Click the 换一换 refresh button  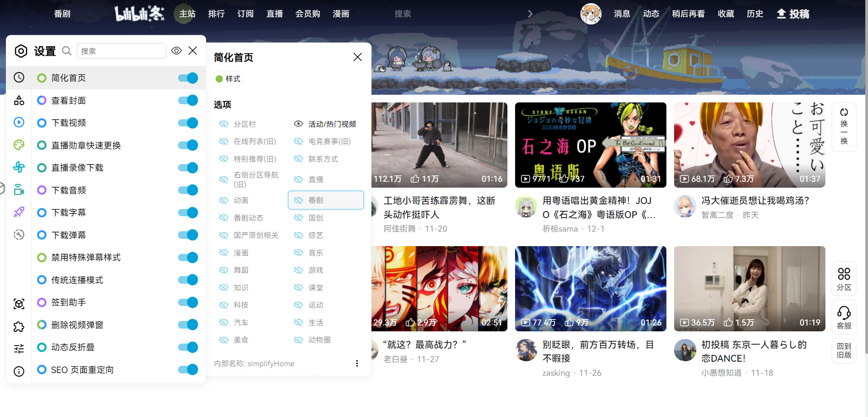[844, 126]
